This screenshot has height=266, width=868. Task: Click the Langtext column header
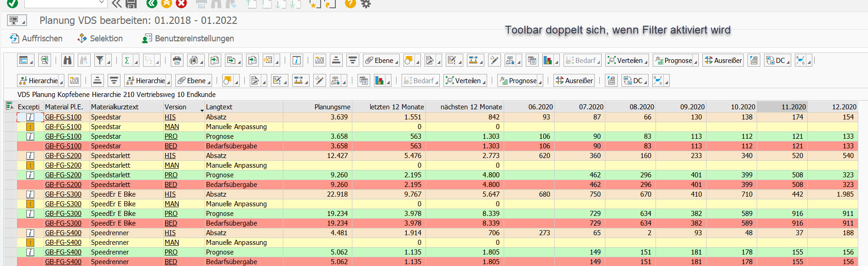(219, 107)
